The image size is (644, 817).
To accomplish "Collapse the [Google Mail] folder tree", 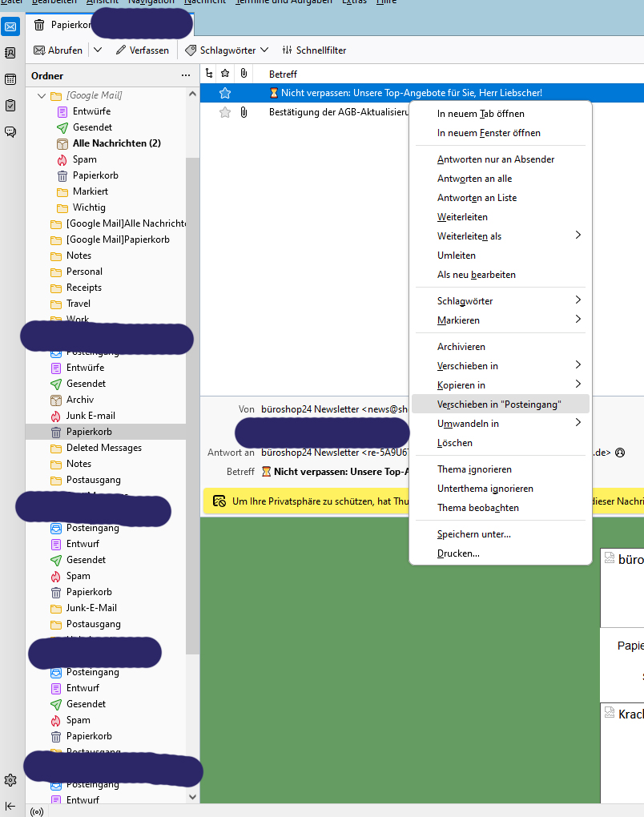I will (42, 95).
